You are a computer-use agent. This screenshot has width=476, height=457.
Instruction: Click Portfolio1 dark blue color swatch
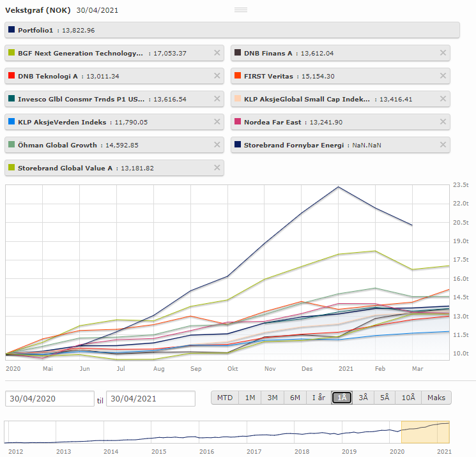[12, 29]
